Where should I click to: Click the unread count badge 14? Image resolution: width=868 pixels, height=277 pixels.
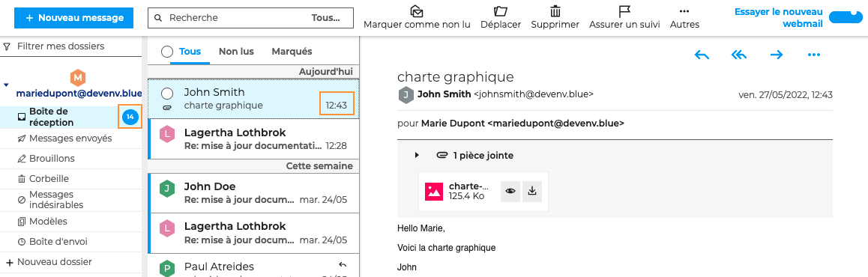[130, 117]
